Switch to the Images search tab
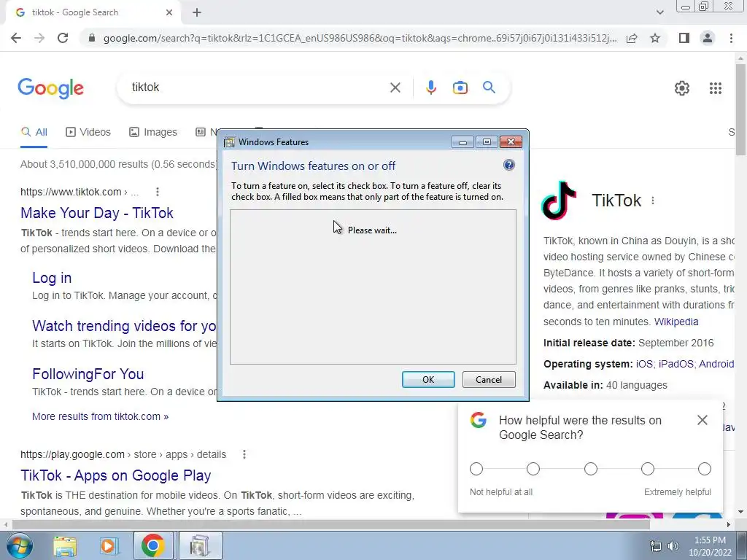This screenshot has width=747, height=560. [x=153, y=133]
